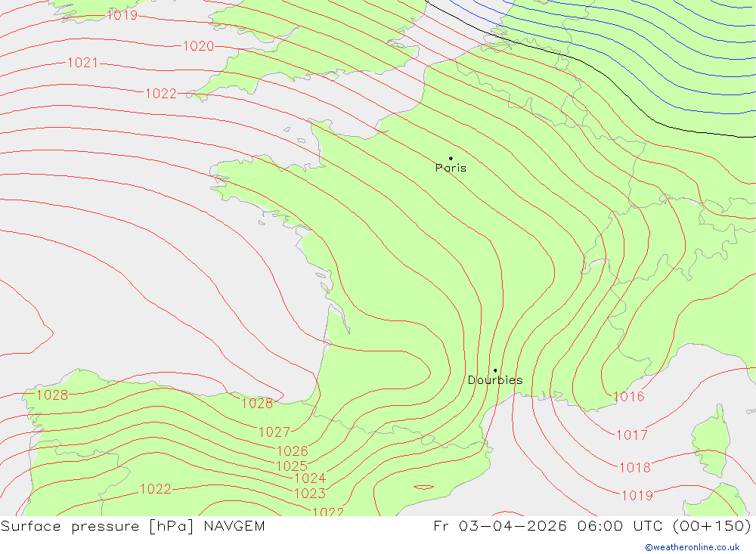Click the Fr 03-04-2026 06:00 UTC timestamp
The width and height of the screenshot is (756, 554).
click(593, 526)
